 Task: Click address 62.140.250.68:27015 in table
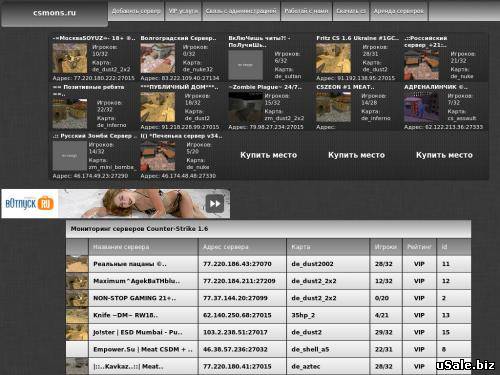(237, 315)
